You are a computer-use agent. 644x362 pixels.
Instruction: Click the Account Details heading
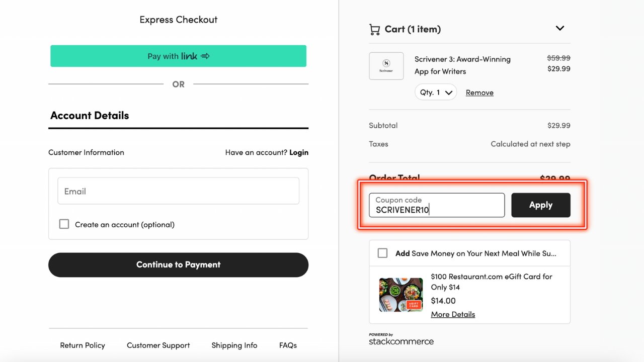[90, 115]
